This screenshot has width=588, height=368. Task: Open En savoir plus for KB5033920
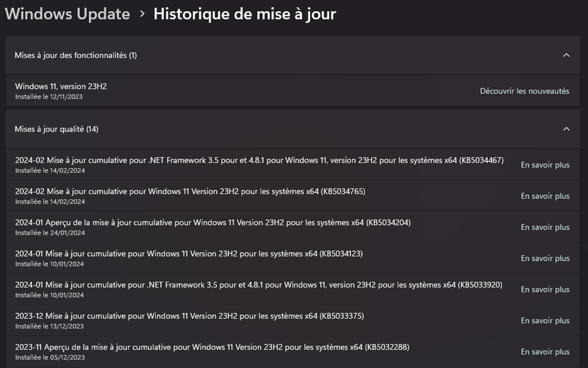click(x=545, y=289)
